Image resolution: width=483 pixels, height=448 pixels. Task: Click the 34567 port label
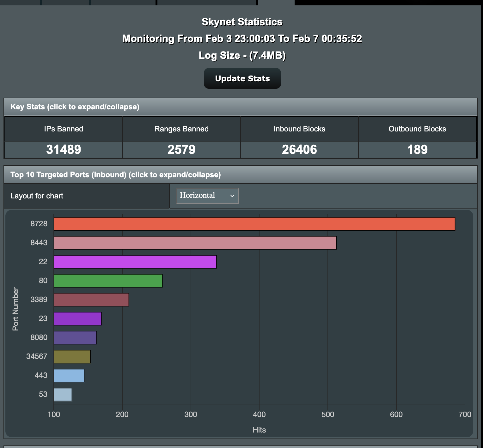click(x=37, y=356)
